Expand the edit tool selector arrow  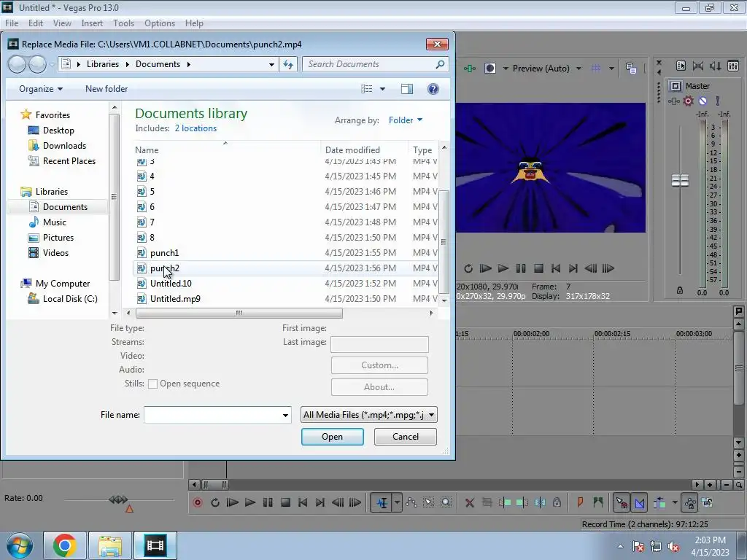click(397, 502)
